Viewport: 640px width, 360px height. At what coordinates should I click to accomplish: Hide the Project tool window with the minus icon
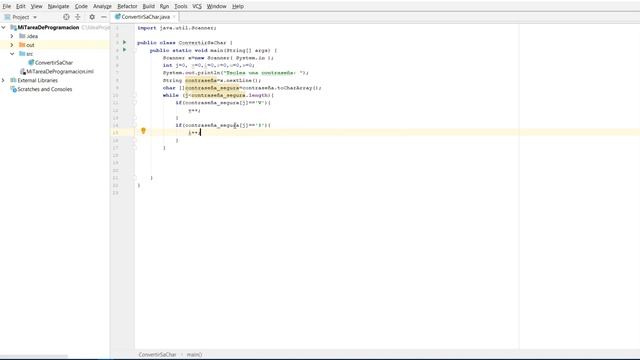point(104,17)
